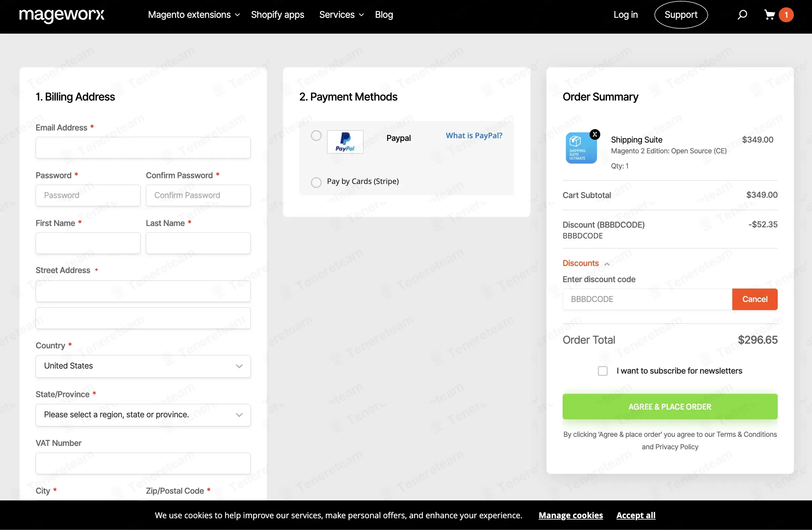Image resolution: width=812 pixels, height=530 pixels.
Task: Click the Shipping Suite product thumbnail
Action: pos(581,148)
